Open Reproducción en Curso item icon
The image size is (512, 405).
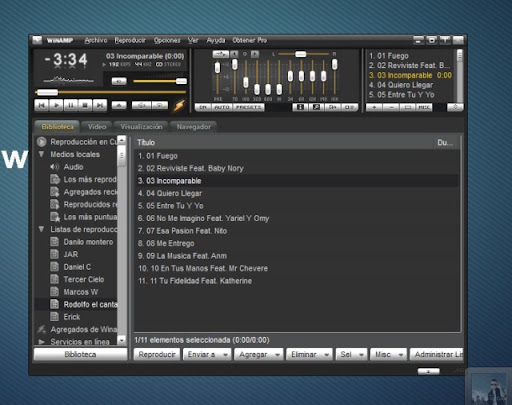tap(42, 142)
